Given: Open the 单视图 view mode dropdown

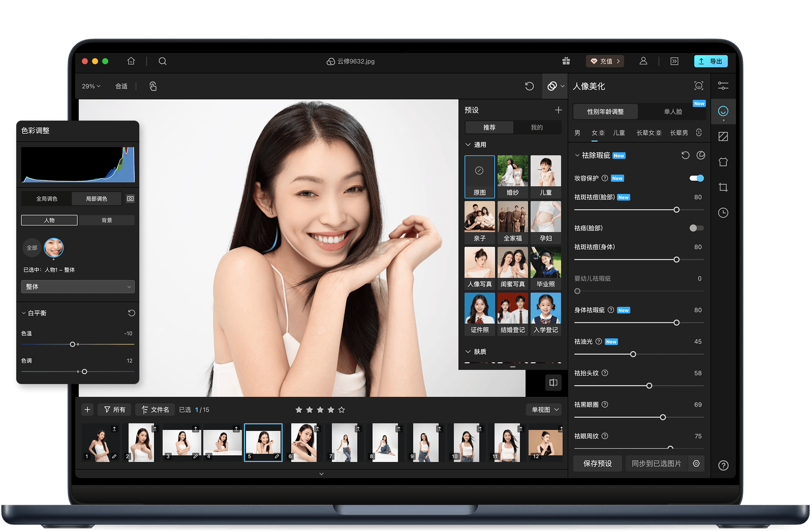Looking at the screenshot, I should click(544, 410).
